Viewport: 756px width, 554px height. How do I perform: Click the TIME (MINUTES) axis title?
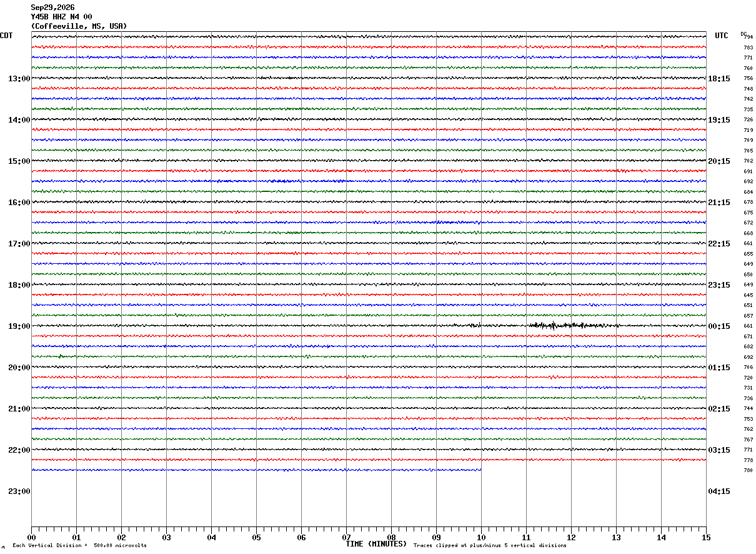(x=376, y=544)
